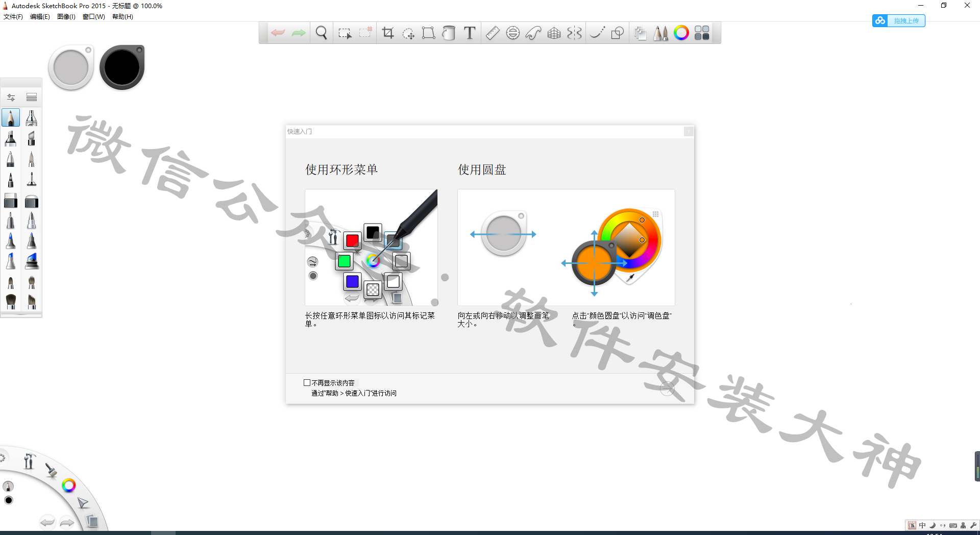Open the UI toggle grid icon

[x=702, y=33]
